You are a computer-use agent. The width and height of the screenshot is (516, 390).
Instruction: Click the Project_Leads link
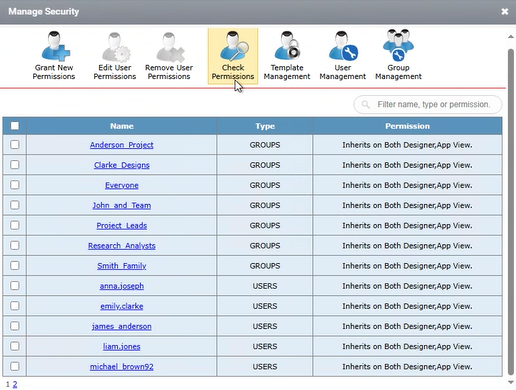pos(122,226)
